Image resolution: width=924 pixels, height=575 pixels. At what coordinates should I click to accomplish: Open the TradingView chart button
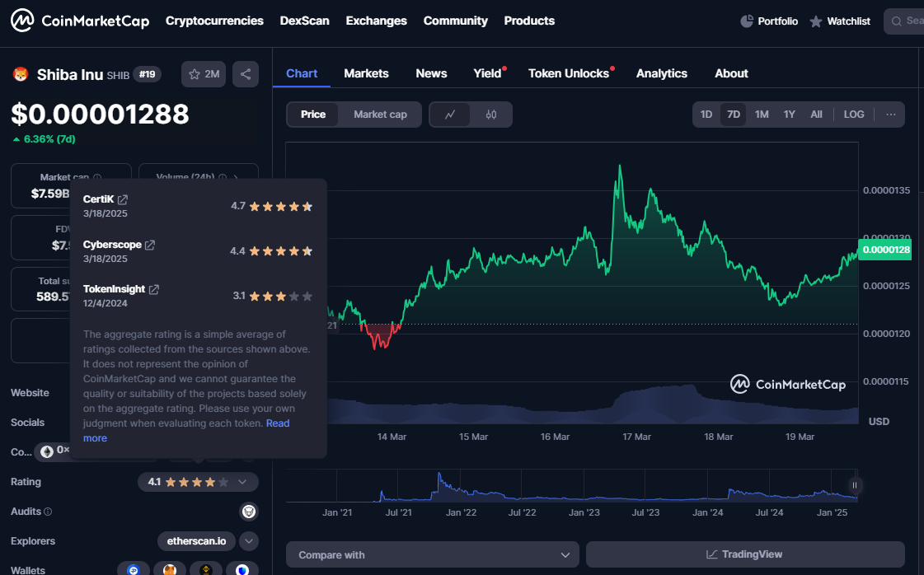pyautogui.click(x=745, y=555)
